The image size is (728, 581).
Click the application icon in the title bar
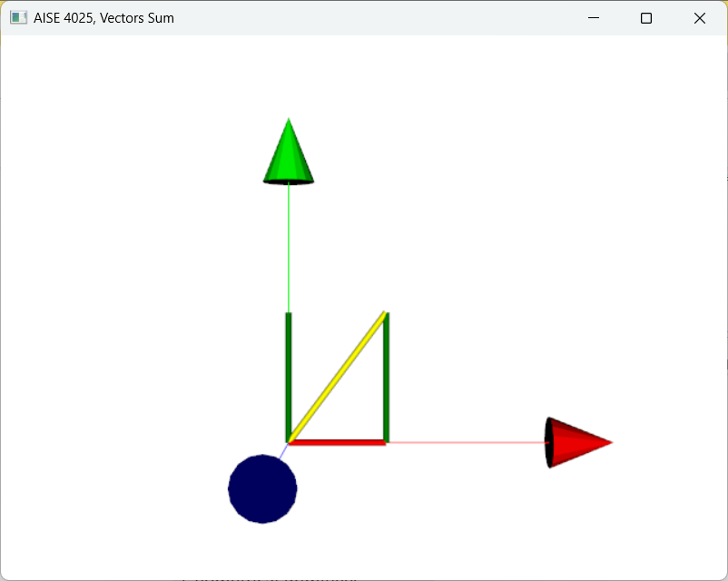[x=17, y=16]
